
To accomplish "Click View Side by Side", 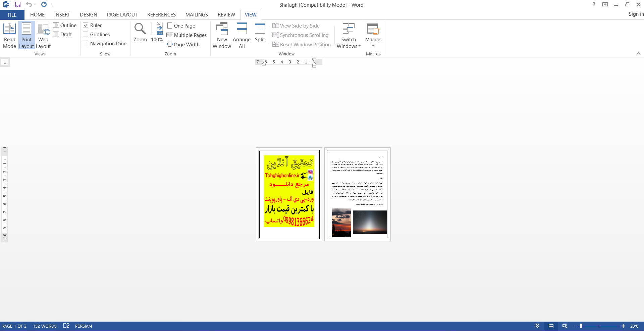I will [x=296, y=26].
